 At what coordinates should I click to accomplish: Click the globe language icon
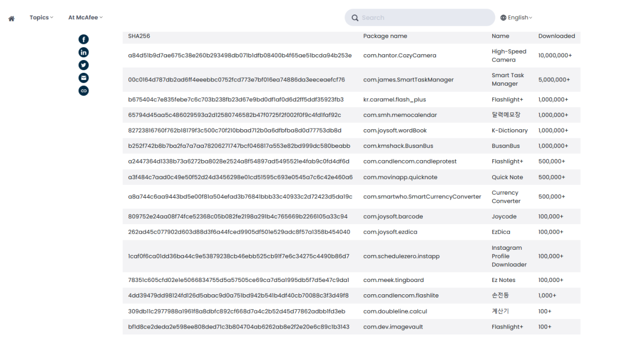[x=503, y=18]
